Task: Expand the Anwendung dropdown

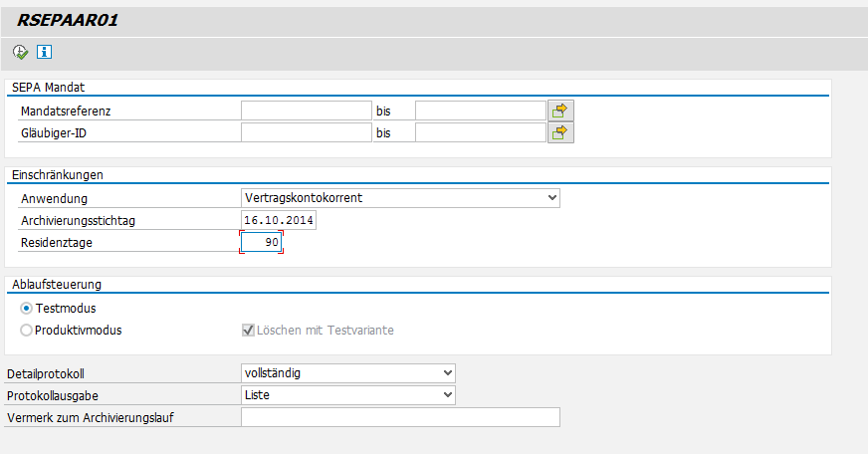Action: 552,198
